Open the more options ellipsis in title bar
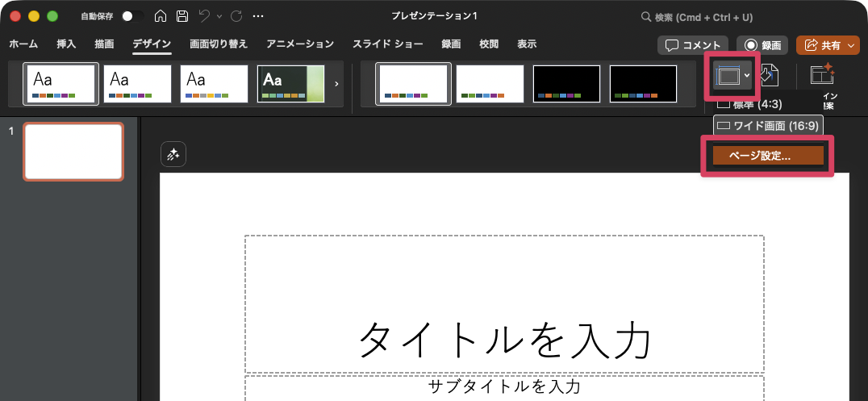 point(258,16)
